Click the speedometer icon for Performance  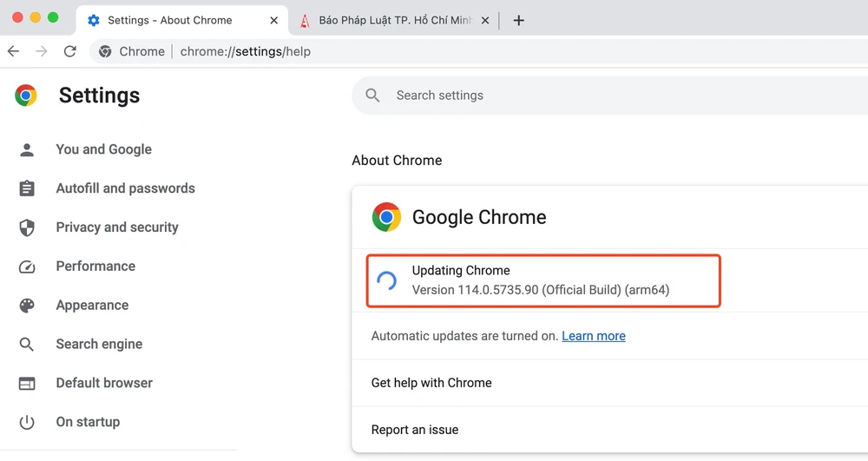pyautogui.click(x=27, y=267)
